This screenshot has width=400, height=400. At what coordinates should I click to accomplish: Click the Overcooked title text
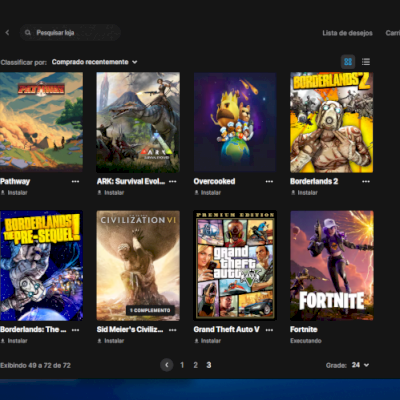(x=214, y=181)
